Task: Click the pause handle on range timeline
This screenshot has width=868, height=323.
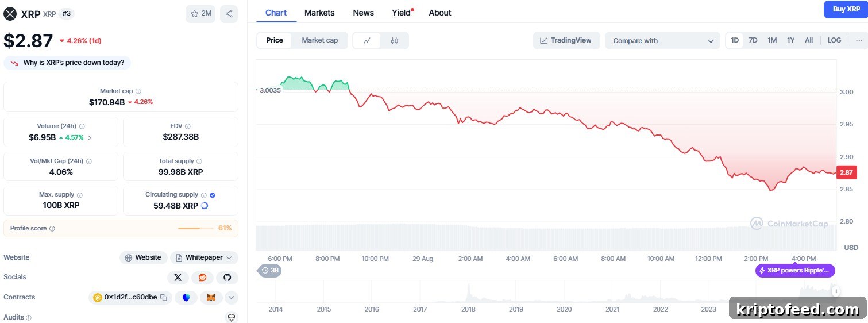Action: click(836, 291)
